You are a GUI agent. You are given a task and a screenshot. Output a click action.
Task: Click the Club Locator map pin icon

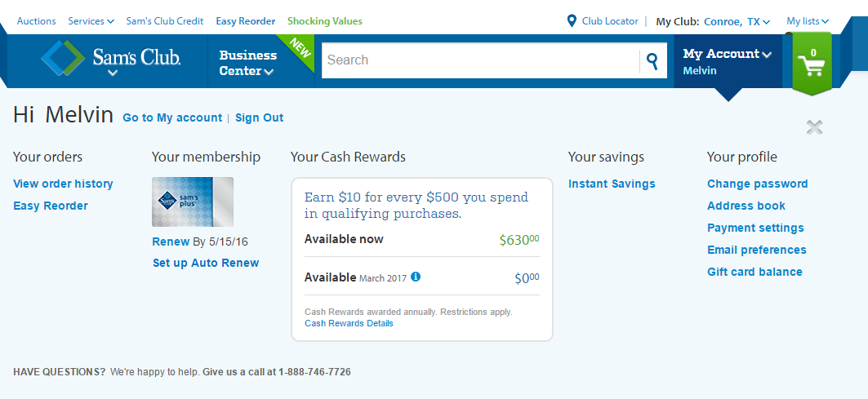point(572,21)
